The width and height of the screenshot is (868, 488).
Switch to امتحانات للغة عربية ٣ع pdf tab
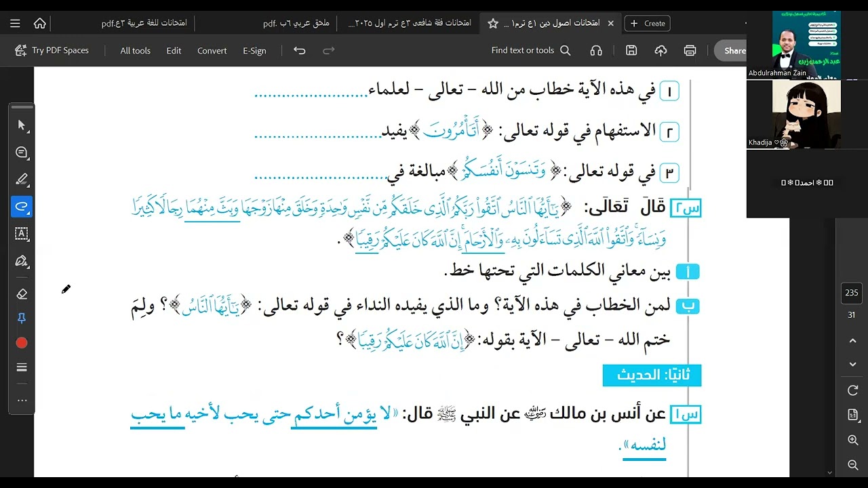tap(144, 23)
